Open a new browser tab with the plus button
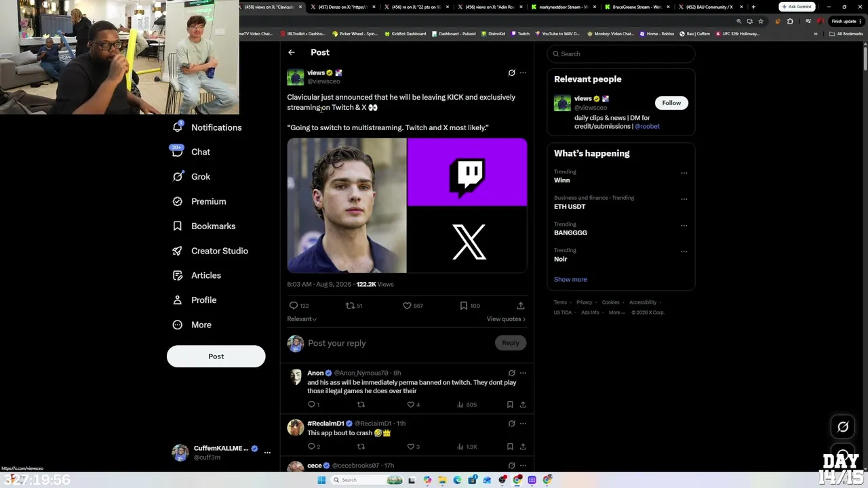 coord(753,7)
